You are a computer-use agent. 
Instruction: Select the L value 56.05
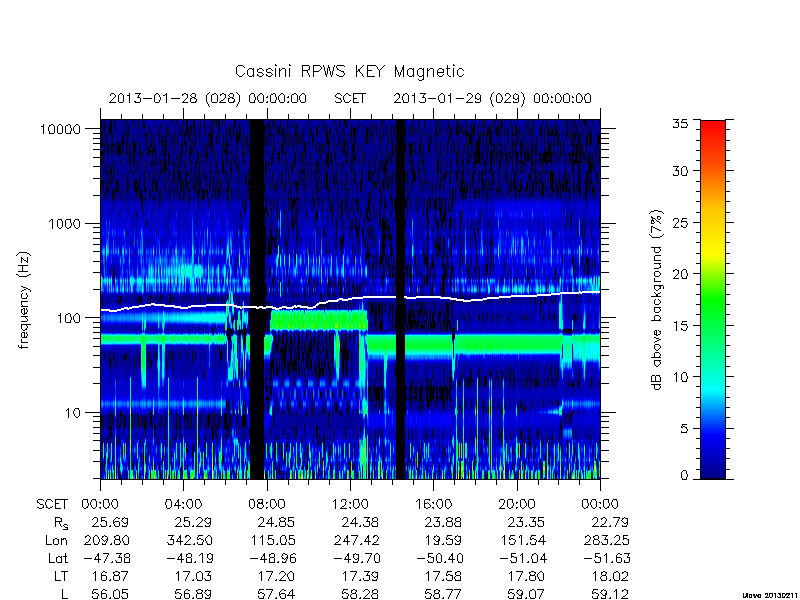110,594
